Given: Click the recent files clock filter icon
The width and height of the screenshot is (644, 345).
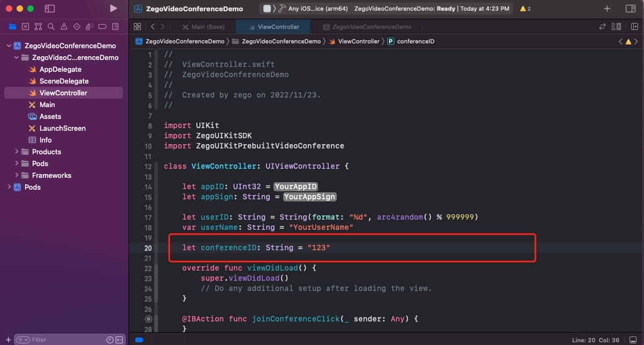Looking at the screenshot, I should [x=110, y=340].
